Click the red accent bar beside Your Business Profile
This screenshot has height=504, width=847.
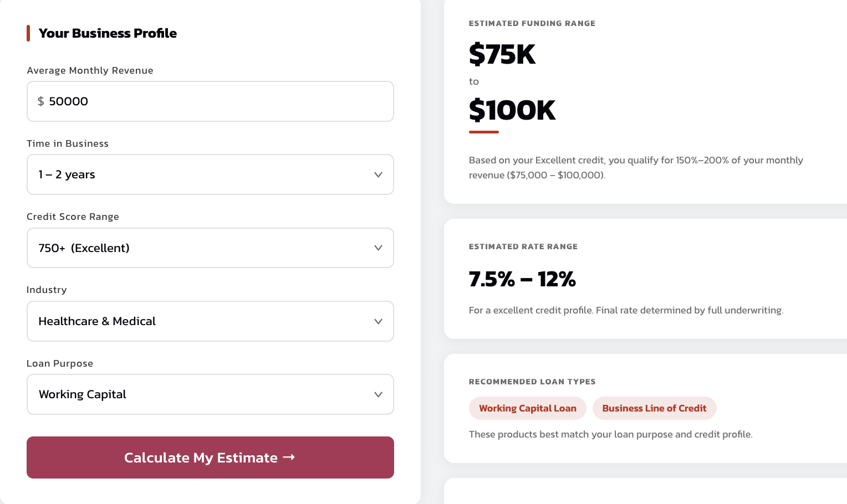click(28, 33)
